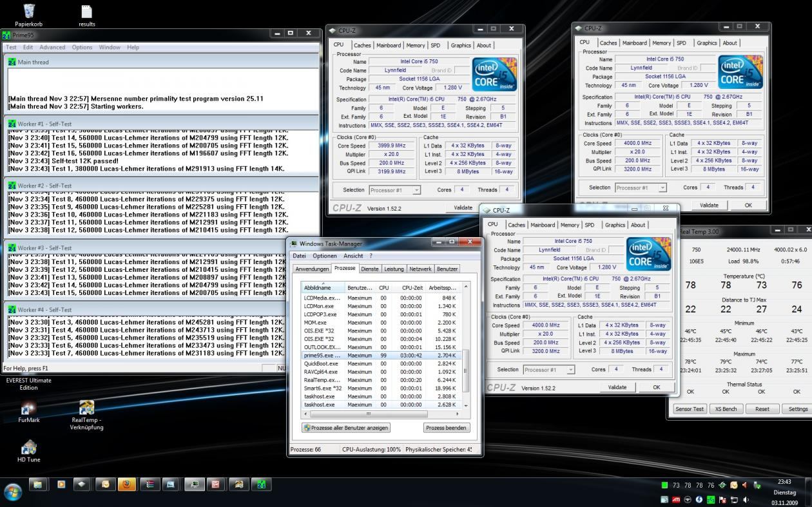Open the results file on desktop
Screen dimensions: 812x507
pyautogui.click(x=86, y=12)
